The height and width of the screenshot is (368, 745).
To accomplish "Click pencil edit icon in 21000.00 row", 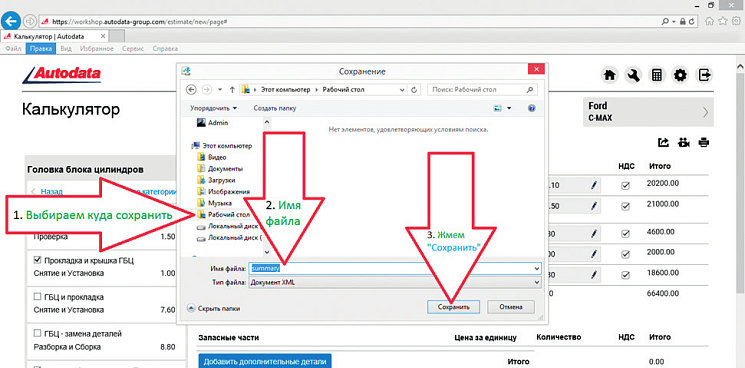I will (x=593, y=207).
